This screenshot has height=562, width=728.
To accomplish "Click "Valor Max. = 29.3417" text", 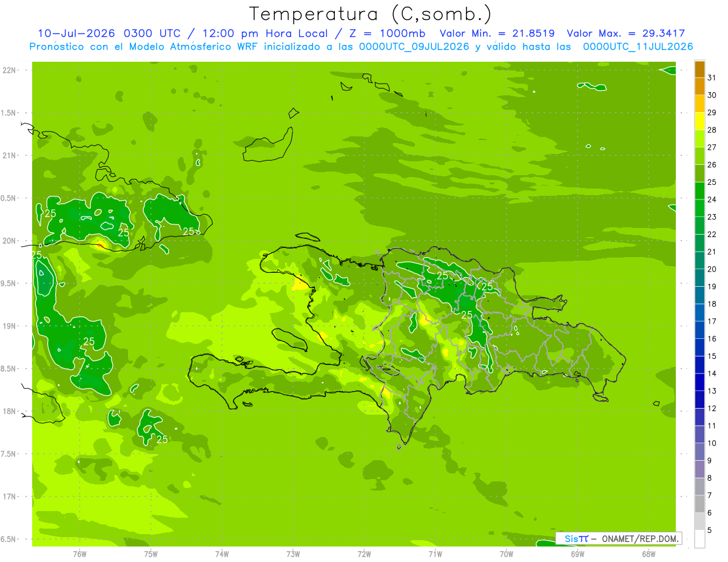I will (625, 33).
